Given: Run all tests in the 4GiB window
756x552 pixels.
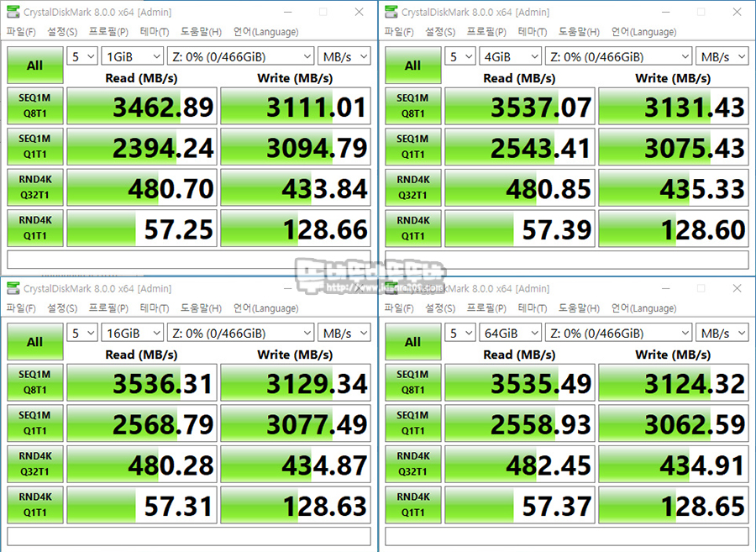Looking at the screenshot, I should point(413,65).
